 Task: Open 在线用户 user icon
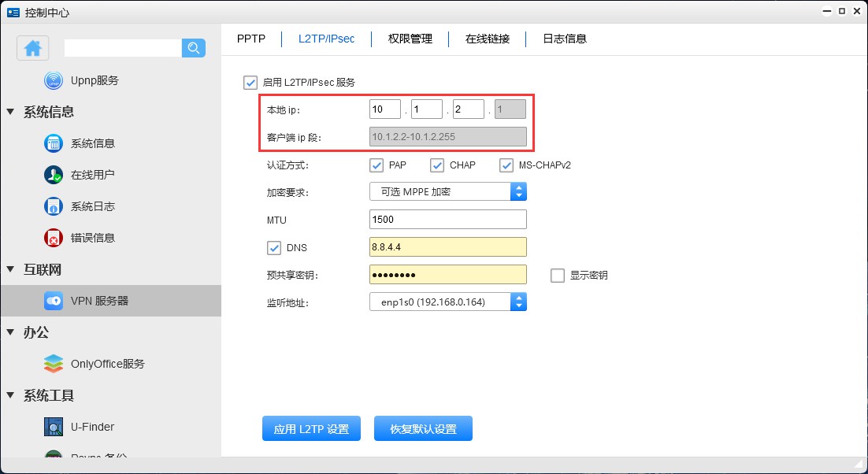(54, 175)
